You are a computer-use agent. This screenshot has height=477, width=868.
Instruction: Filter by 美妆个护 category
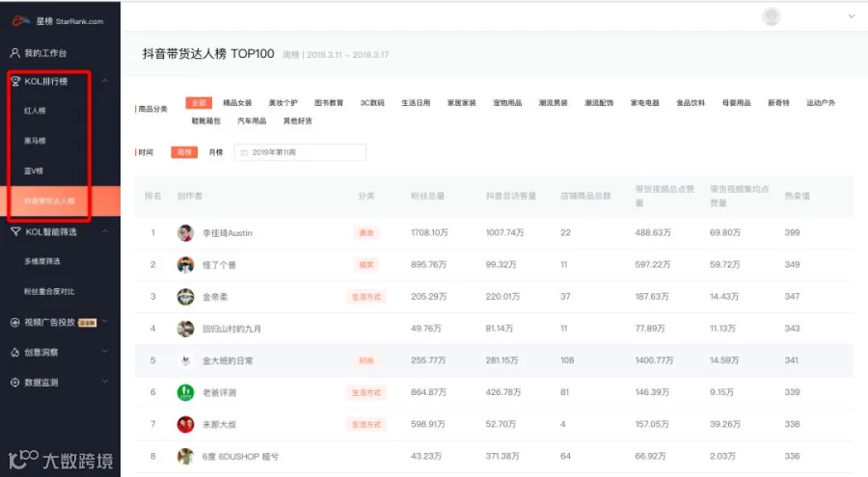pyautogui.click(x=283, y=103)
